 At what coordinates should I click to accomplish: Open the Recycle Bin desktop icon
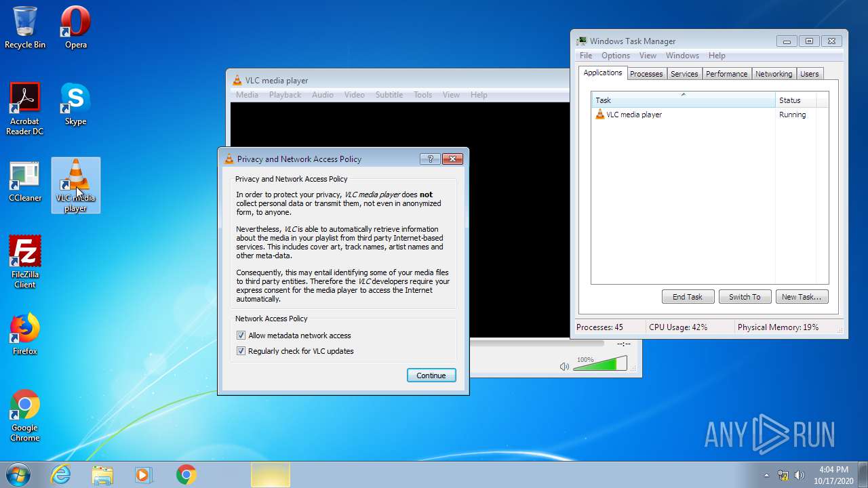pos(25,28)
